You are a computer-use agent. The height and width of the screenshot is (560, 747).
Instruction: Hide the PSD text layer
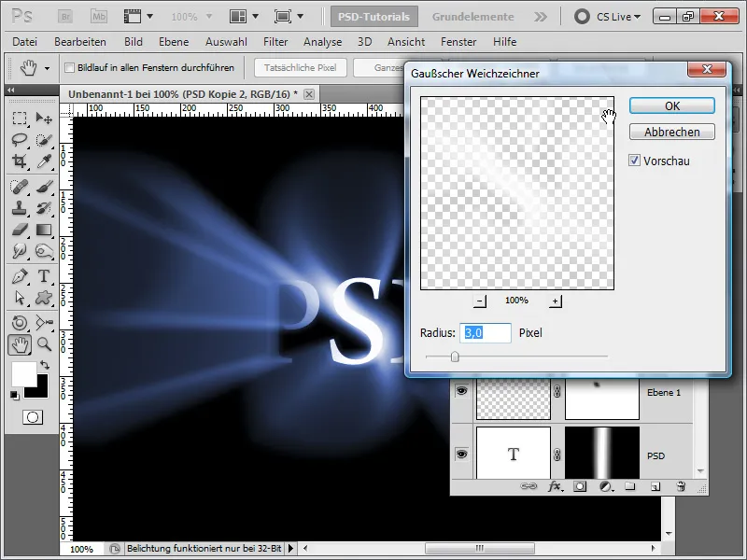(461, 454)
